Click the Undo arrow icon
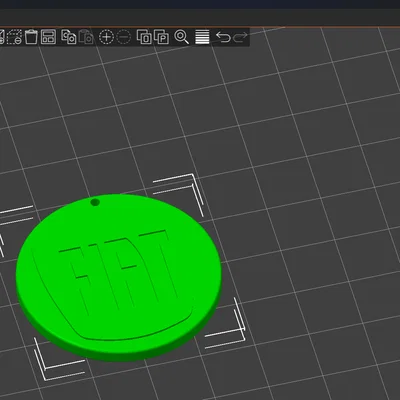 pyautogui.click(x=223, y=37)
